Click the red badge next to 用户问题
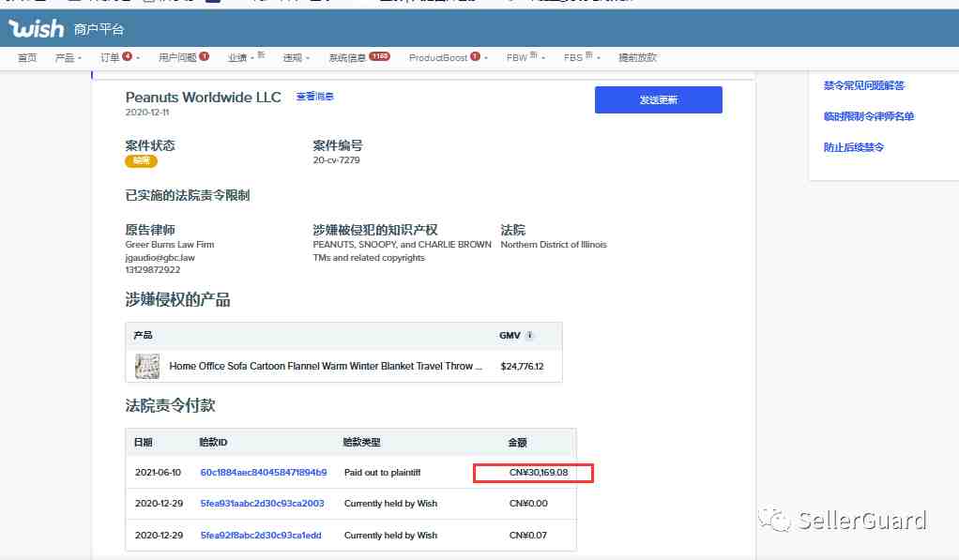 [205, 56]
